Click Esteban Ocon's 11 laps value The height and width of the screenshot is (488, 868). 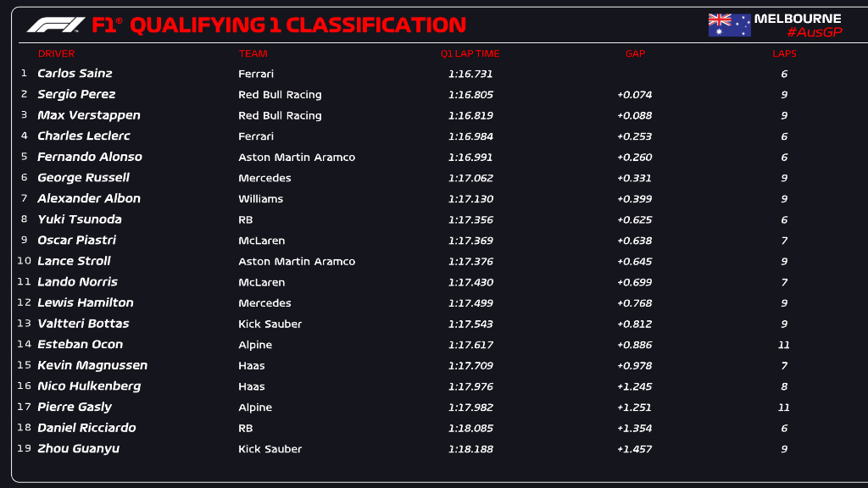pyautogui.click(x=784, y=345)
